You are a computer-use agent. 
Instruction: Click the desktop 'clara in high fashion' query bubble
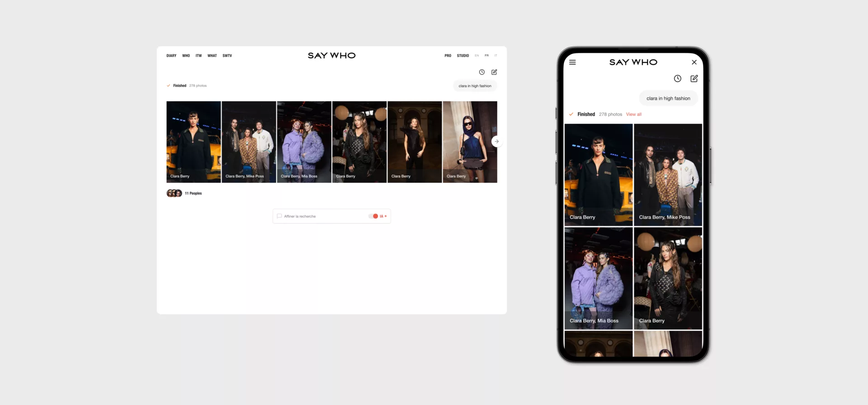[x=475, y=86]
